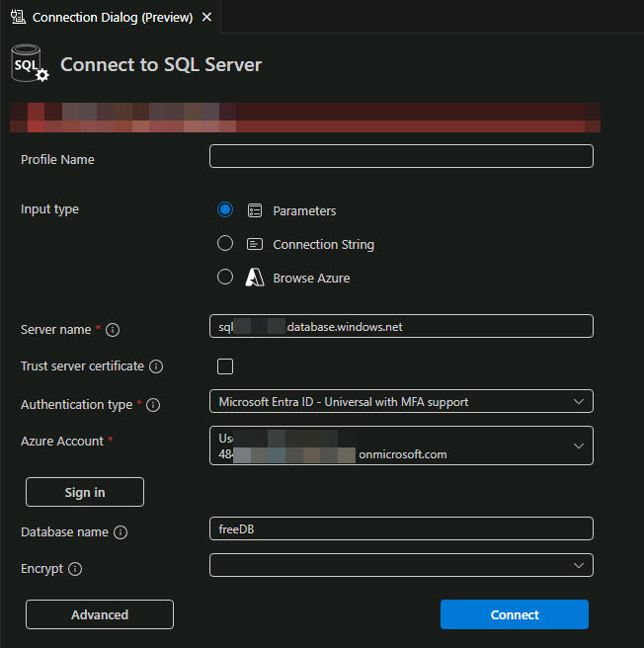
Task: Select the Connection String radio button
Action: tap(225, 244)
